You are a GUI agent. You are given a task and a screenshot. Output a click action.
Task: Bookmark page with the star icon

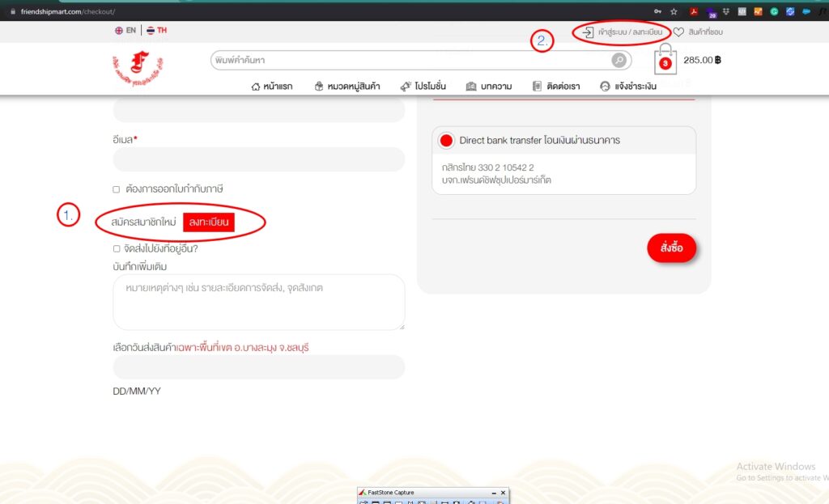673,12
